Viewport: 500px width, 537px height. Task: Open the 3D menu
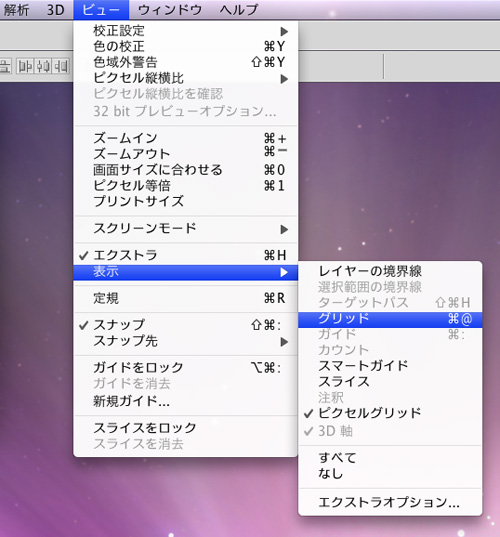(x=55, y=10)
